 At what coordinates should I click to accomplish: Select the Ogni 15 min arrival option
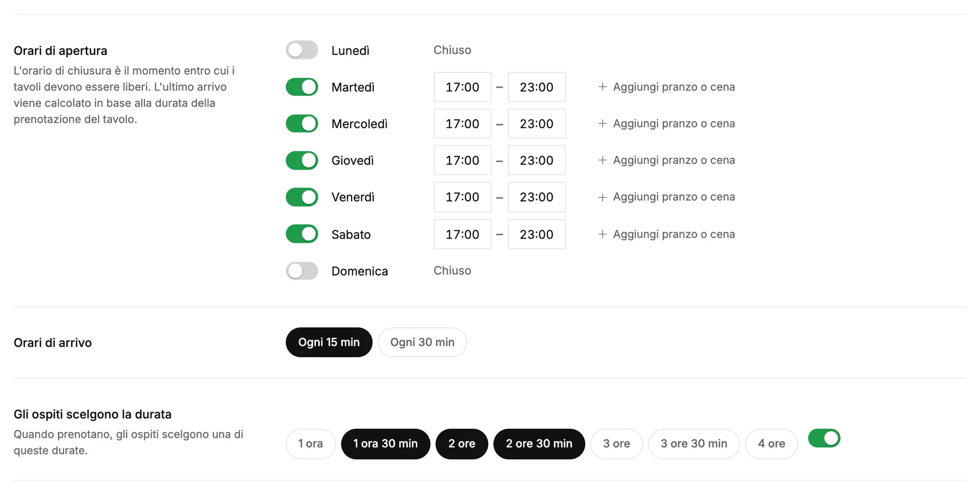pyautogui.click(x=329, y=342)
